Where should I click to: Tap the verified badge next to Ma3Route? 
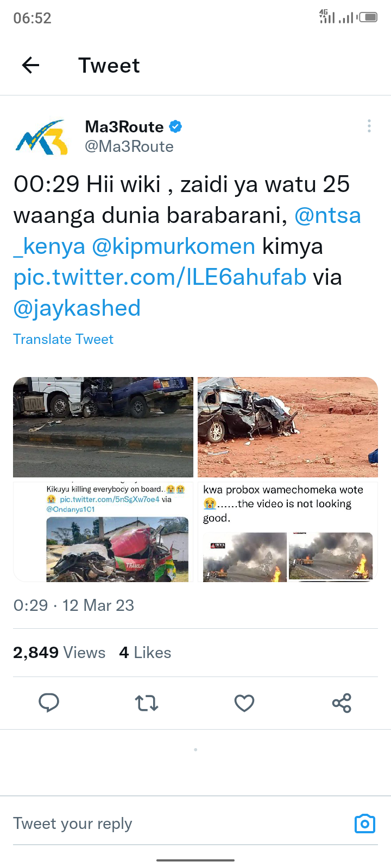point(175,127)
